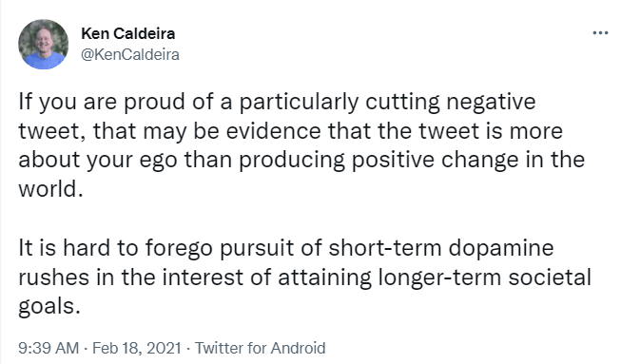621x364 pixels.
Task: Open the 9:39 AM timestamp link
Action: (49, 348)
